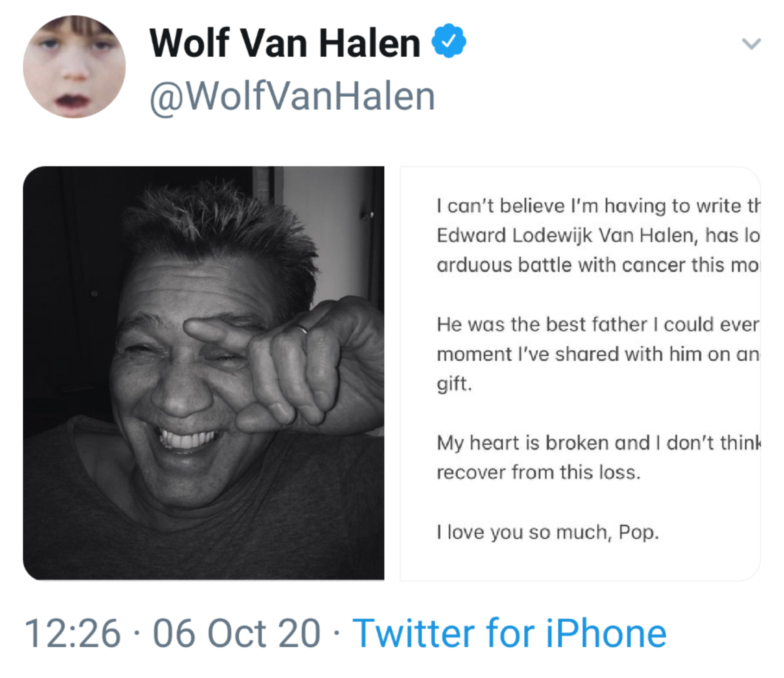This screenshot has height=678, width=784.
Task: Click the "I can't believe I'm having" line
Action: pyautogui.click(x=597, y=206)
